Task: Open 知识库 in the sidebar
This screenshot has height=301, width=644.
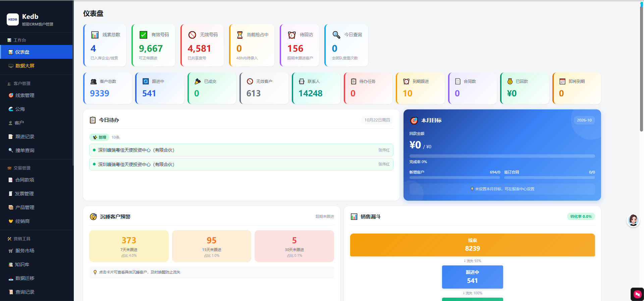Action: [36, 264]
